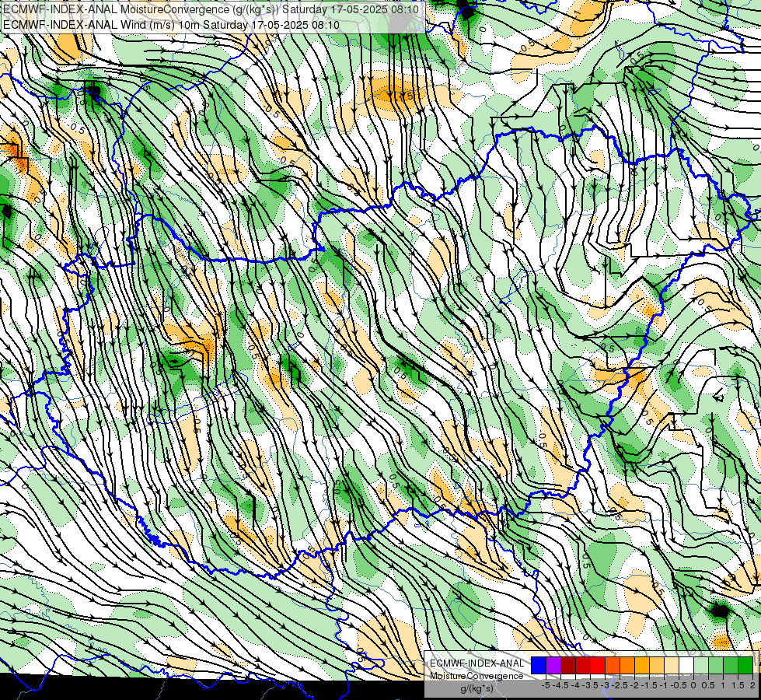Image resolution: width=761 pixels, height=700 pixels.
Task: Click the '2' value at the legend's end
Action: click(x=752, y=685)
